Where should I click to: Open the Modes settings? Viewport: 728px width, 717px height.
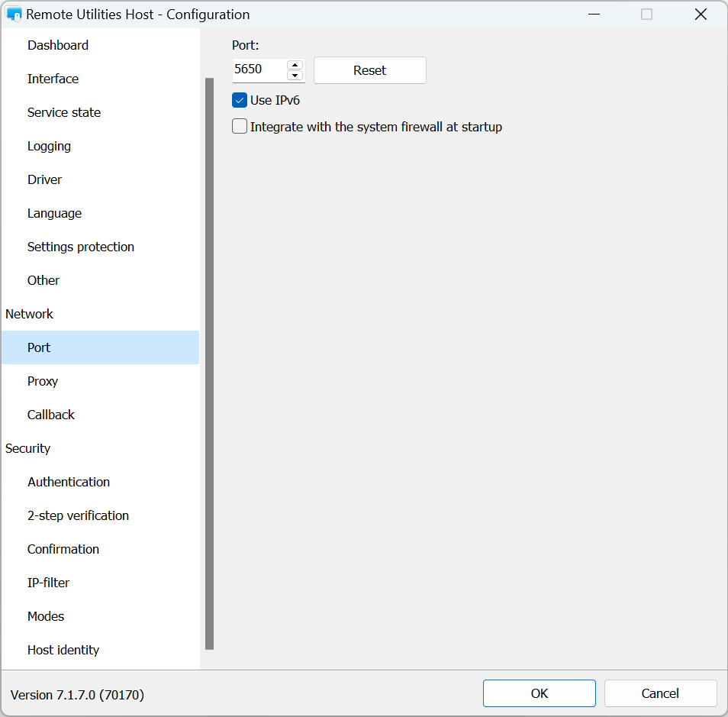[100, 616]
